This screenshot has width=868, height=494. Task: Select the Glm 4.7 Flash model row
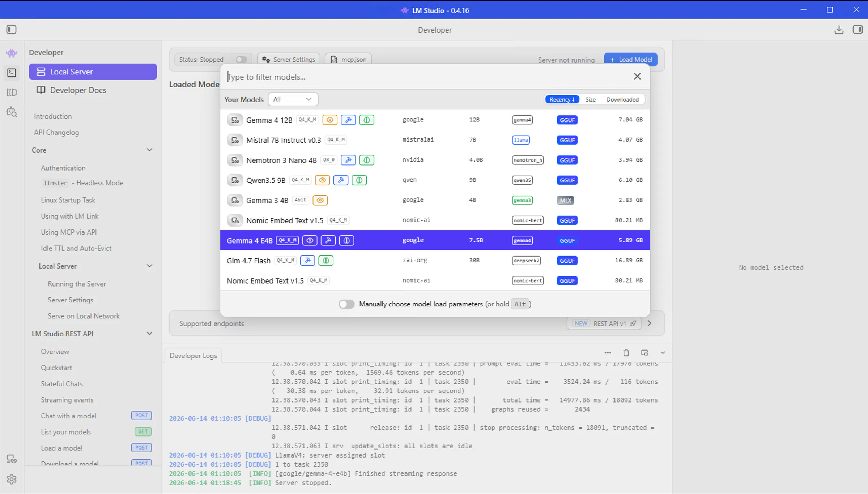click(435, 261)
